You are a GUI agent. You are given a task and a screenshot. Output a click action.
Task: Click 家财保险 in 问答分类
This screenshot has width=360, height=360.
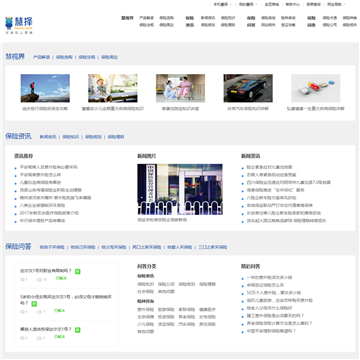pyautogui.click(x=187, y=309)
